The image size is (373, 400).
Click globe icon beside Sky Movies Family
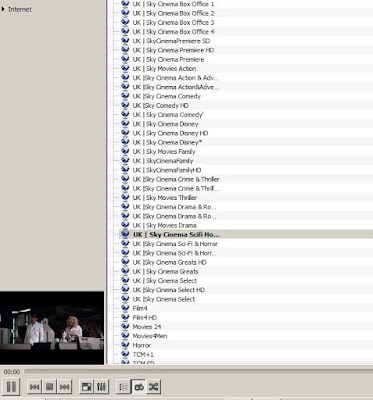point(125,151)
